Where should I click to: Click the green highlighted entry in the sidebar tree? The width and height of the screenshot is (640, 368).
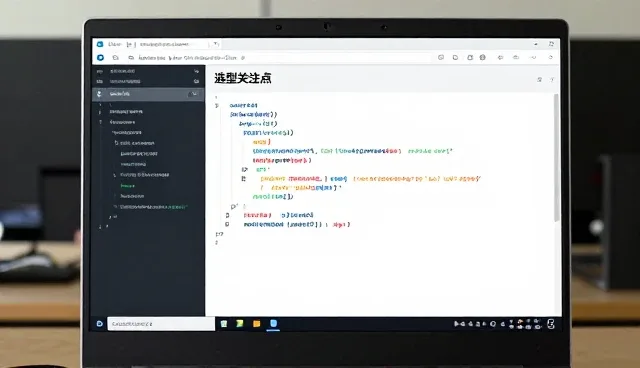128,186
